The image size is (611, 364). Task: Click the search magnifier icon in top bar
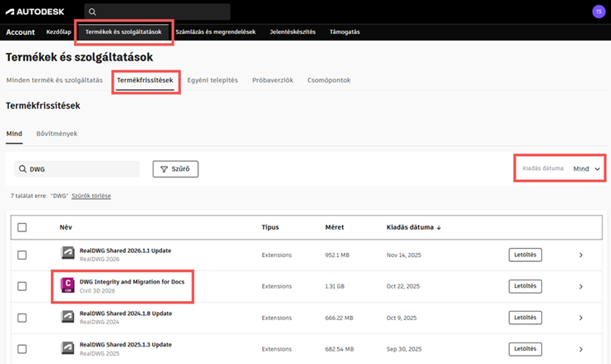tap(92, 12)
